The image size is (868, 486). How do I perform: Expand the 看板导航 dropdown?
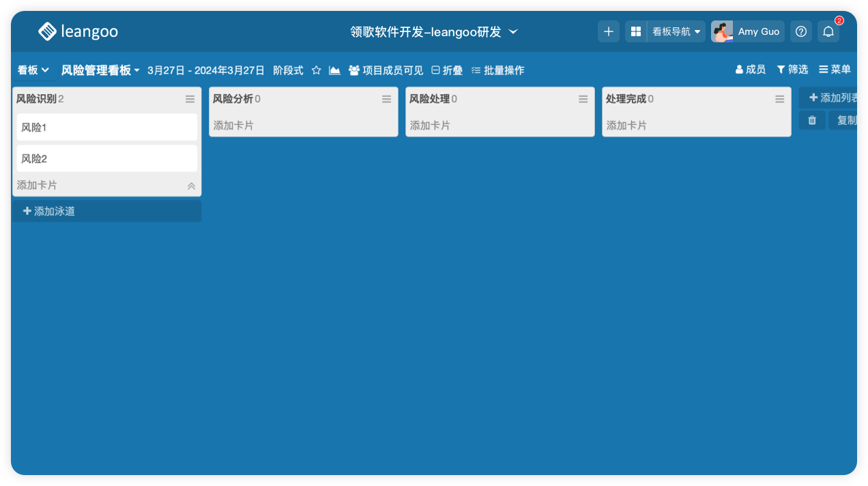[x=676, y=31]
